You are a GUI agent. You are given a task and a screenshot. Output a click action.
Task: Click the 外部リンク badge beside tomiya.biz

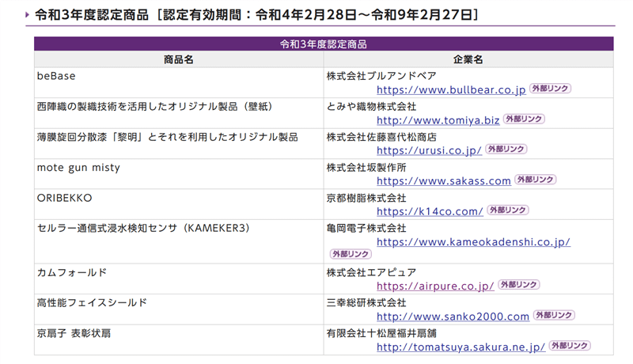click(x=524, y=119)
